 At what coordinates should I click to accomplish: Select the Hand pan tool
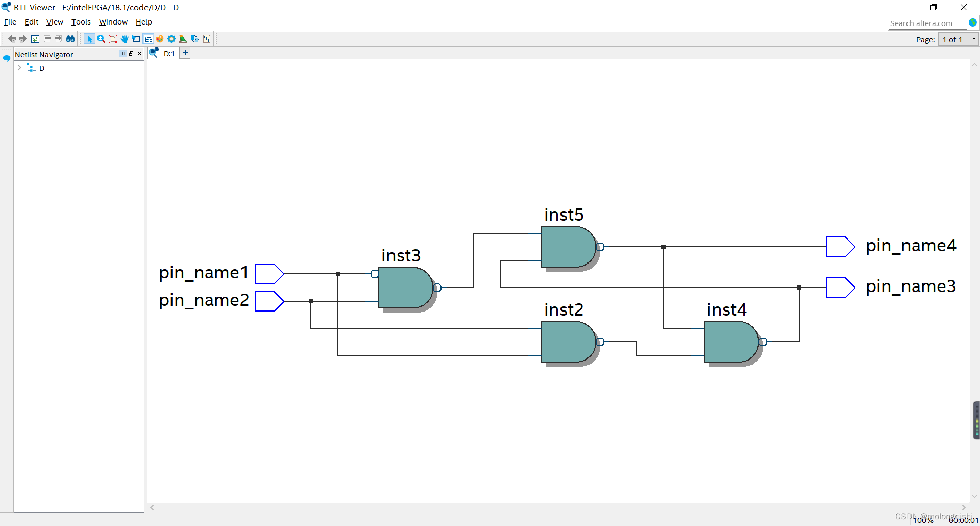pos(125,39)
